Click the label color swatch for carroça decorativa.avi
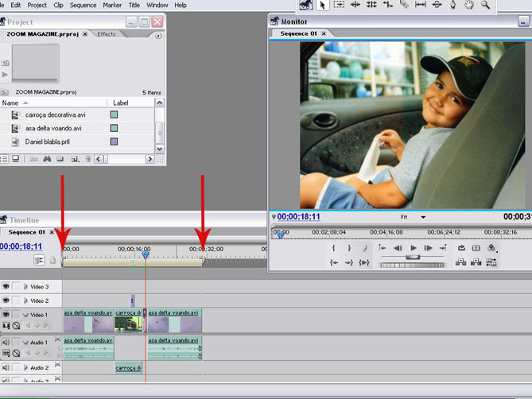This screenshot has height=399, width=532. [115, 114]
